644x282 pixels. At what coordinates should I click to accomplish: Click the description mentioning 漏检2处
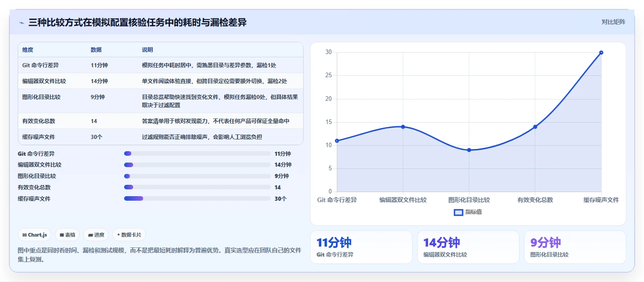point(215,81)
